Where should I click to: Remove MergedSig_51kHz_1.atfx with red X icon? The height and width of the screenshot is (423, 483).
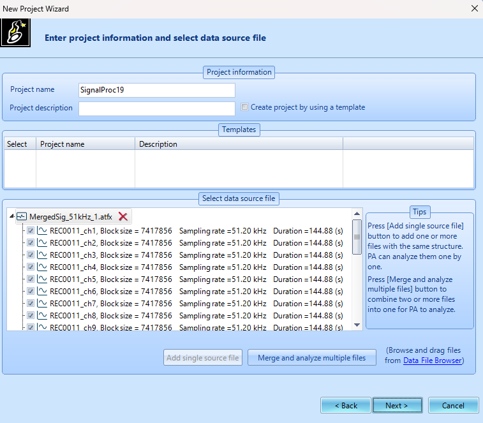pos(123,217)
